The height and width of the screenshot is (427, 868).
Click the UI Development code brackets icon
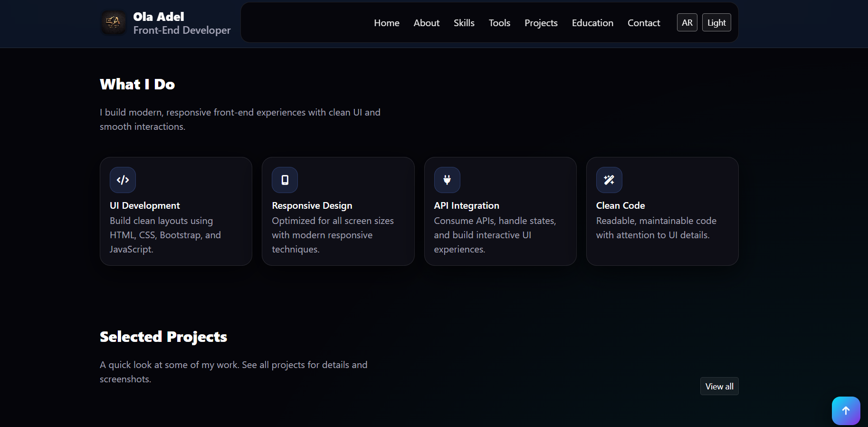point(123,180)
